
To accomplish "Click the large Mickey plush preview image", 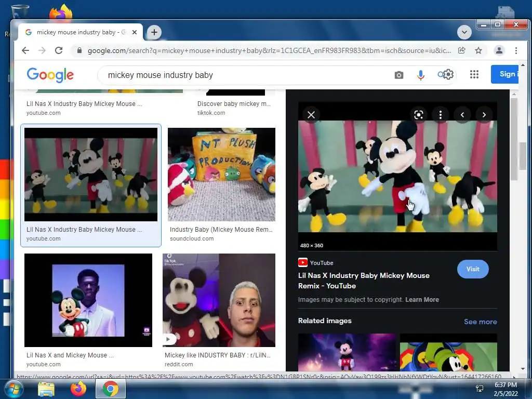I will tap(397, 177).
